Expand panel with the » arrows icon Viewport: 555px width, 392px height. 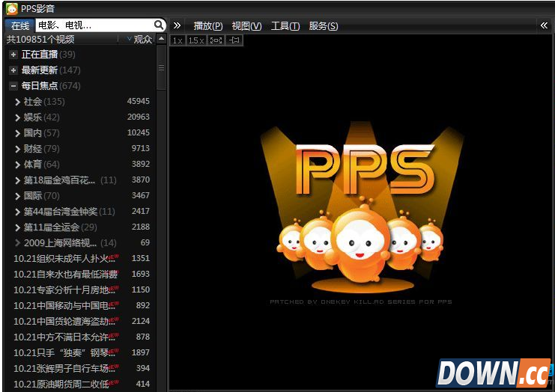click(x=177, y=25)
